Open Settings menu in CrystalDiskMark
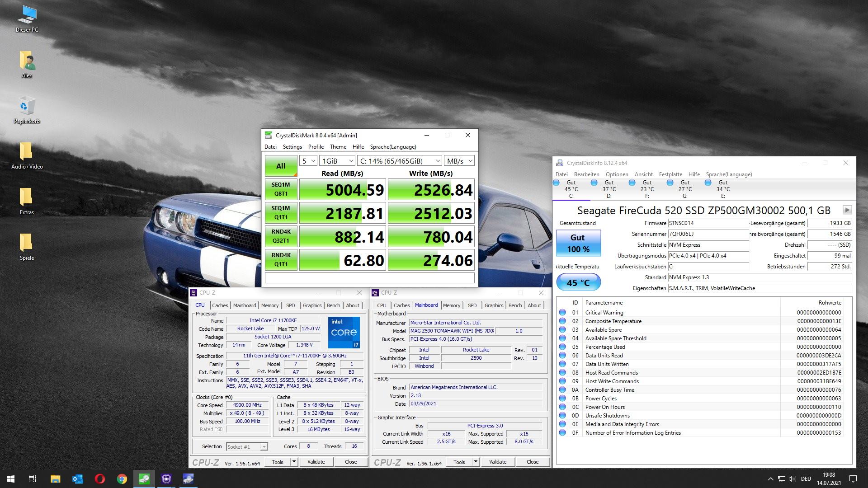The width and height of the screenshot is (868, 488). click(292, 147)
